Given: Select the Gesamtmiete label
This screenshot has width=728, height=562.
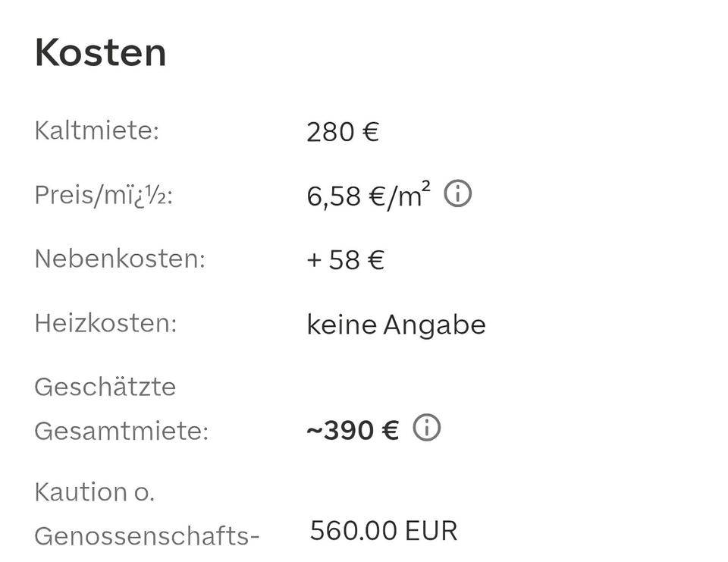Looking at the screenshot, I should (x=121, y=431).
